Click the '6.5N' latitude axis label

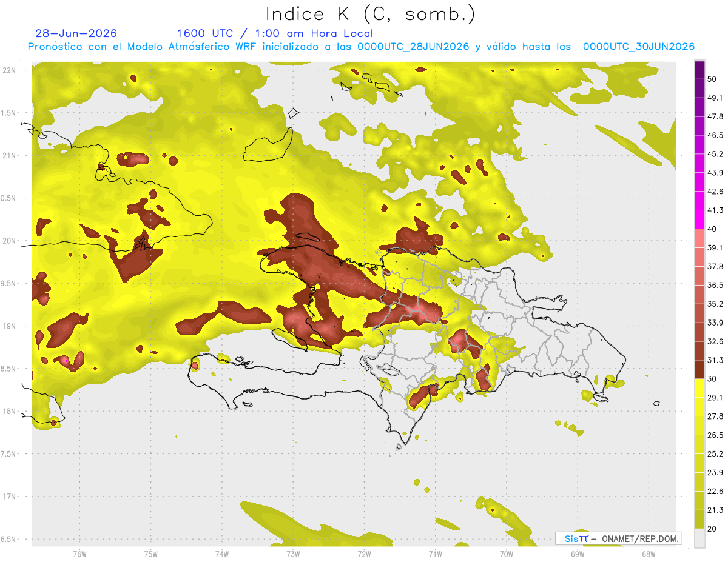coord(8,539)
